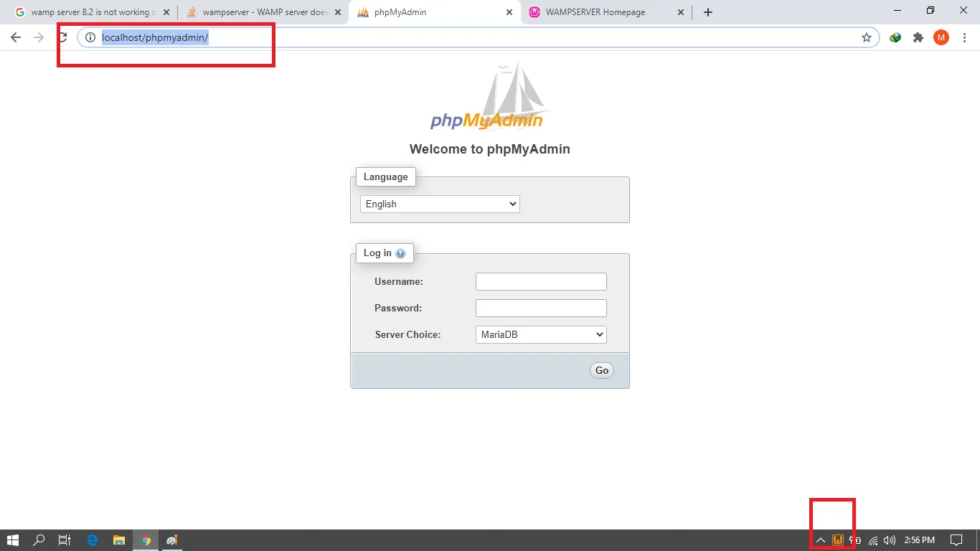Image resolution: width=980 pixels, height=551 pixels.
Task: Close the WAMPSERVER Homepage tab
Action: tap(681, 12)
